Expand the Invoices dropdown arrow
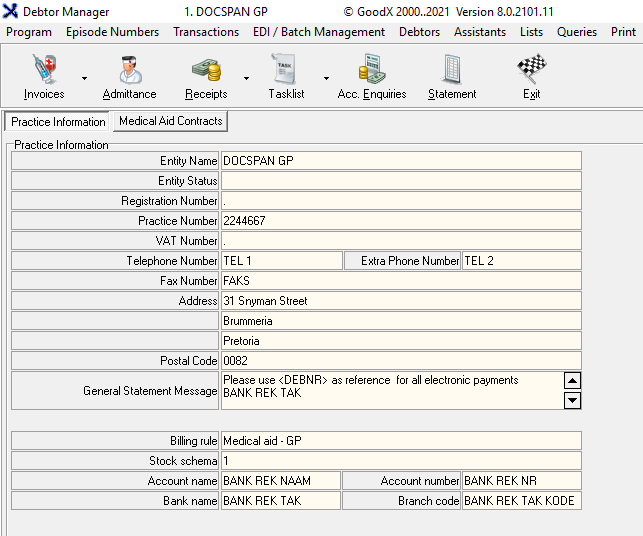Viewport: 643px width, 536px height. point(84,78)
